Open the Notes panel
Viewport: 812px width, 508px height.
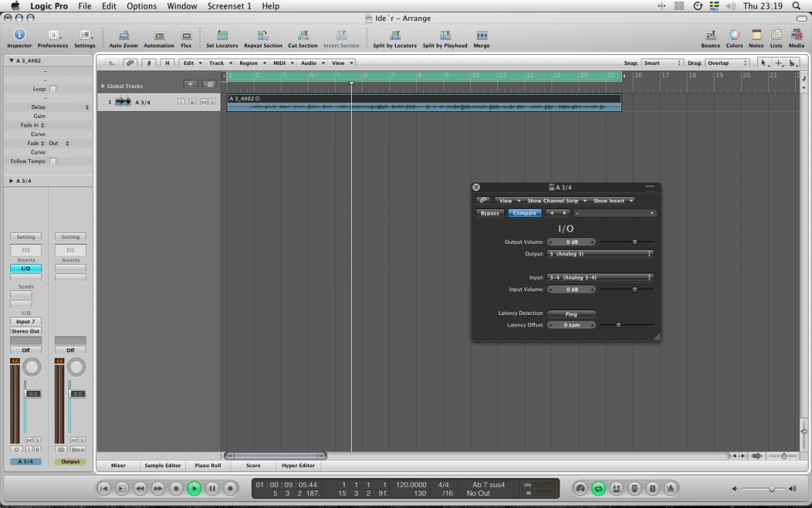757,39
